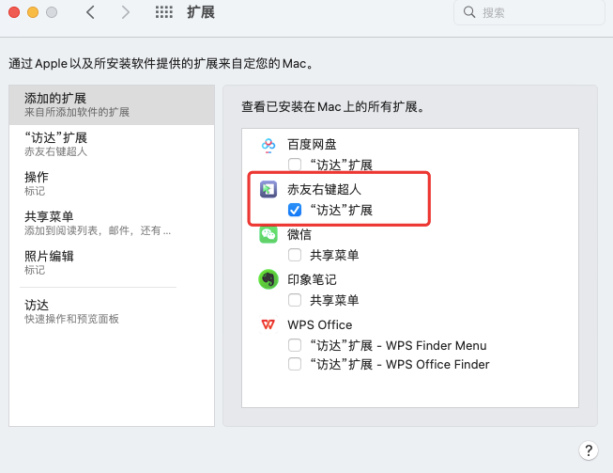Image resolution: width=613 pixels, height=473 pixels.
Task: Click the 赤友右键超人 app icon
Action: pos(268,189)
